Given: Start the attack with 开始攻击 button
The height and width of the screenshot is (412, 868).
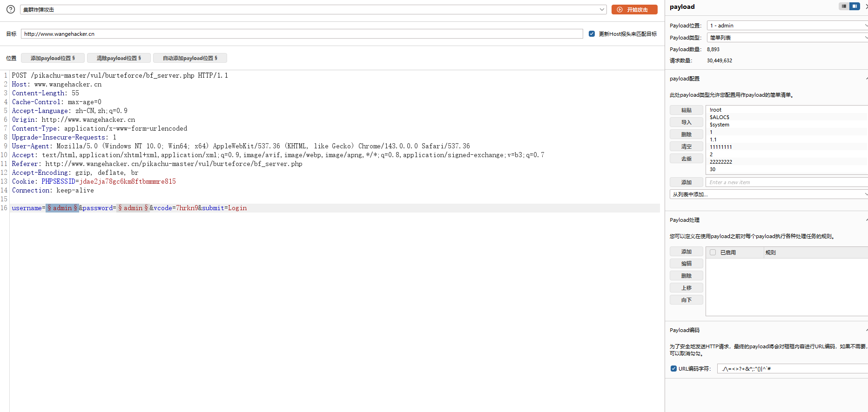Looking at the screenshot, I should [634, 10].
